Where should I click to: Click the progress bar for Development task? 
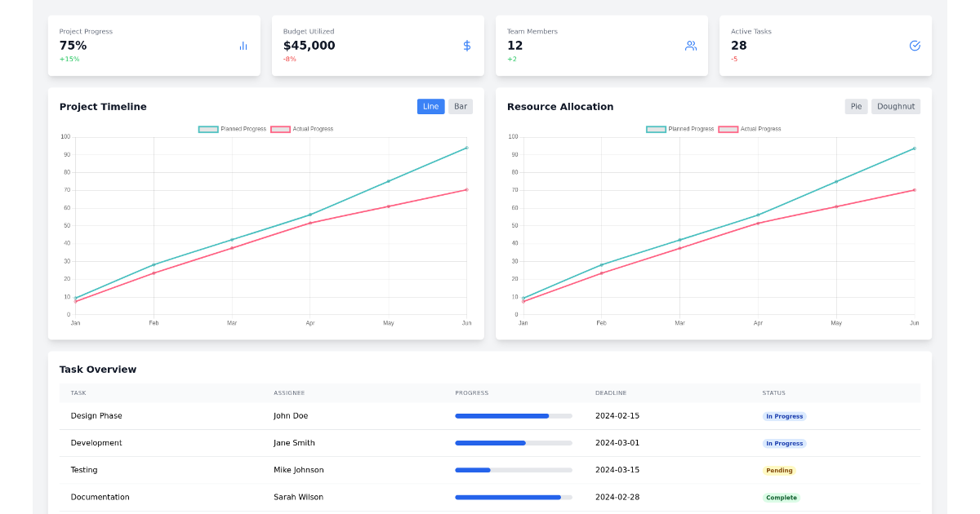tap(513, 443)
